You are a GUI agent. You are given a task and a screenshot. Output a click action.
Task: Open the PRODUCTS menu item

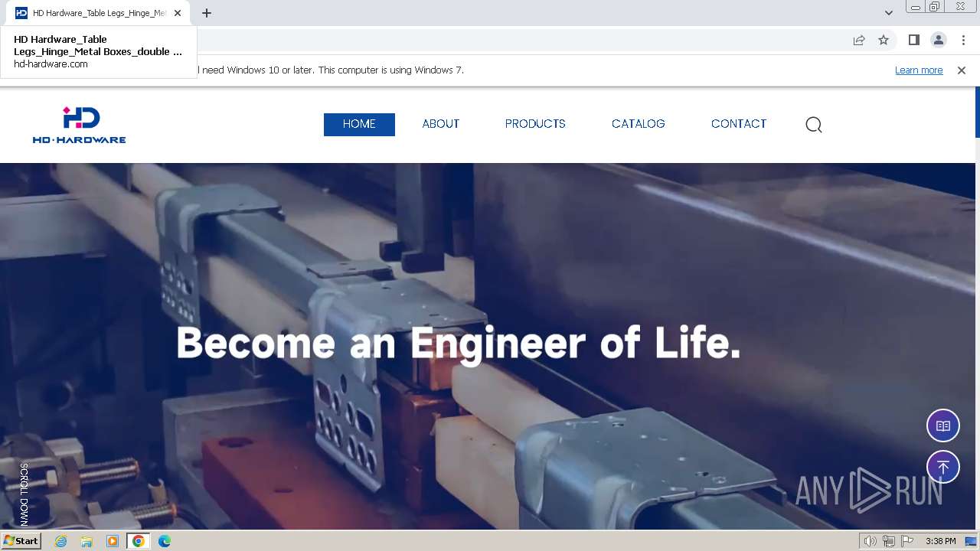(535, 124)
